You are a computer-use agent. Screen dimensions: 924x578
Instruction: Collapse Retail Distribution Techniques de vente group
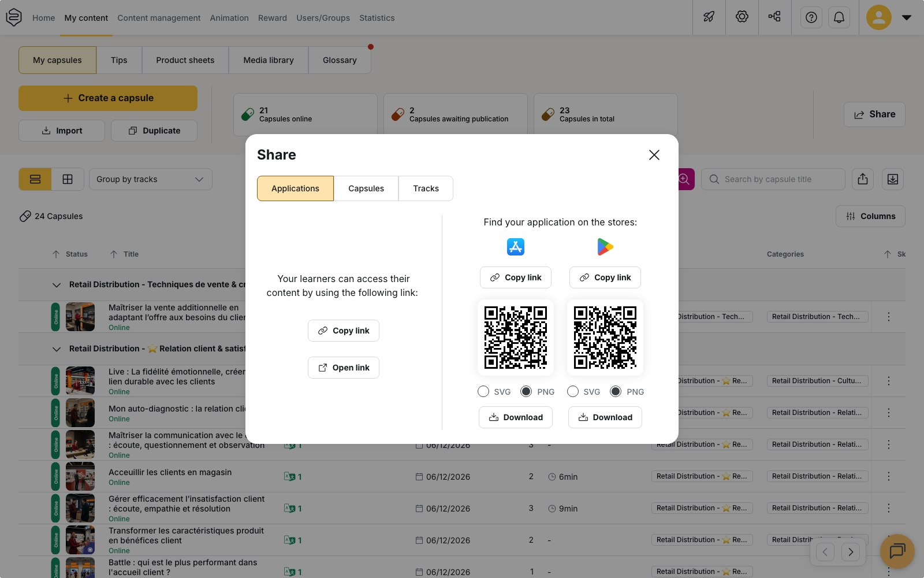click(56, 285)
